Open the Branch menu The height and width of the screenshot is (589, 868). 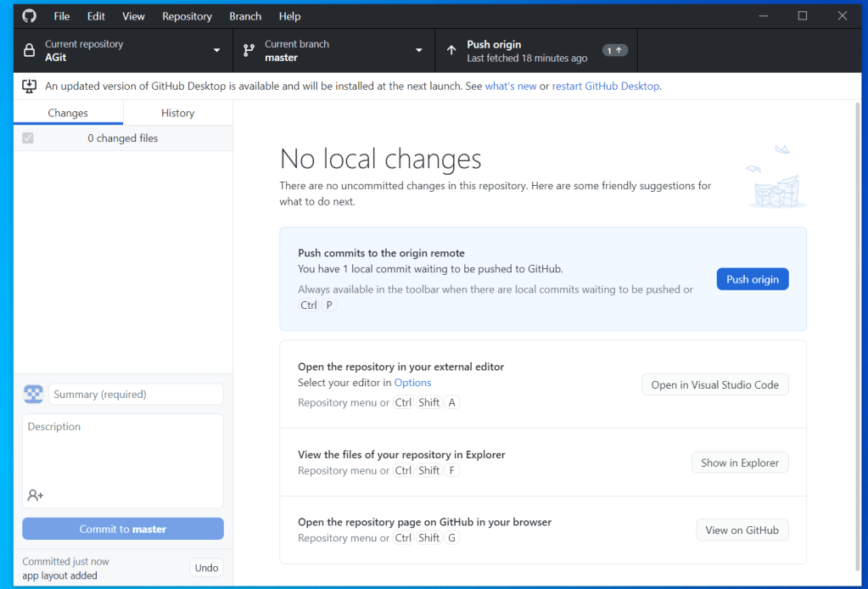[245, 16]
